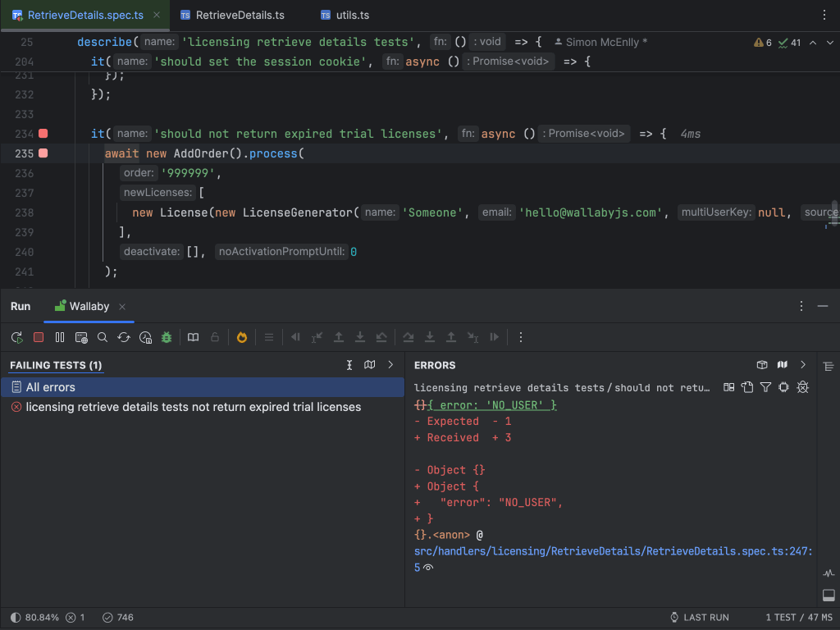The image size is (840, 630).
Task: Expand the chevron next to the Errors map icon
Action: (x=802, y=364)
